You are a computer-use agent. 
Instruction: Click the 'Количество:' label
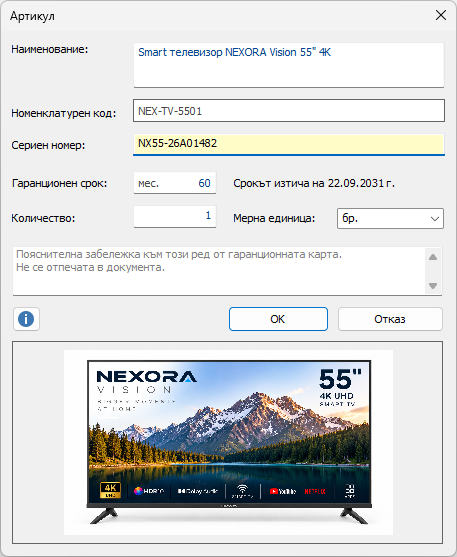click(43, 218)
